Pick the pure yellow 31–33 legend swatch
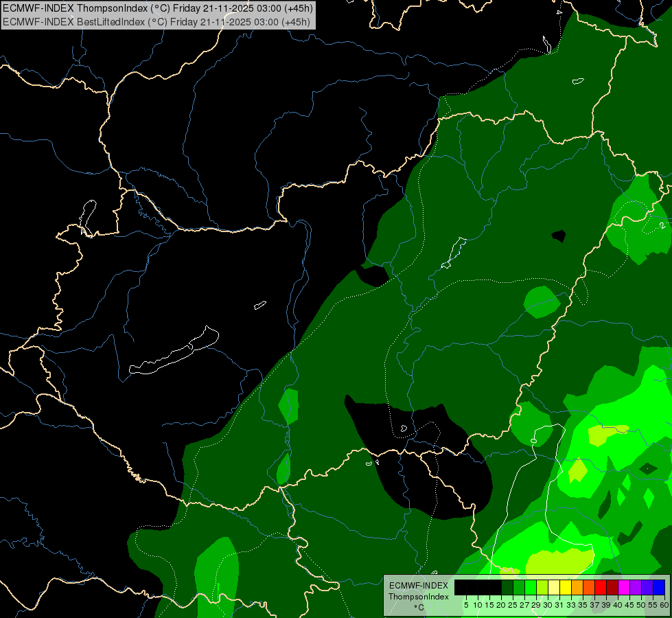Image resolution: width=672 pixels, height=618 pixels. click(x=566, y=587)
